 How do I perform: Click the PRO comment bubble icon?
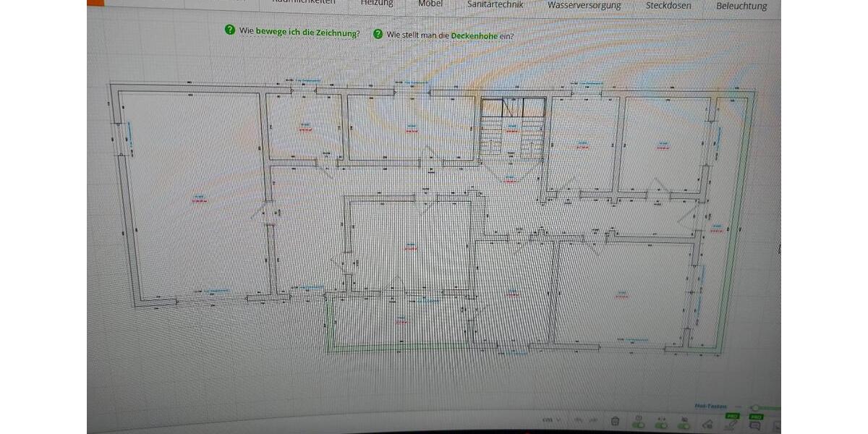(x=754, y=425)
